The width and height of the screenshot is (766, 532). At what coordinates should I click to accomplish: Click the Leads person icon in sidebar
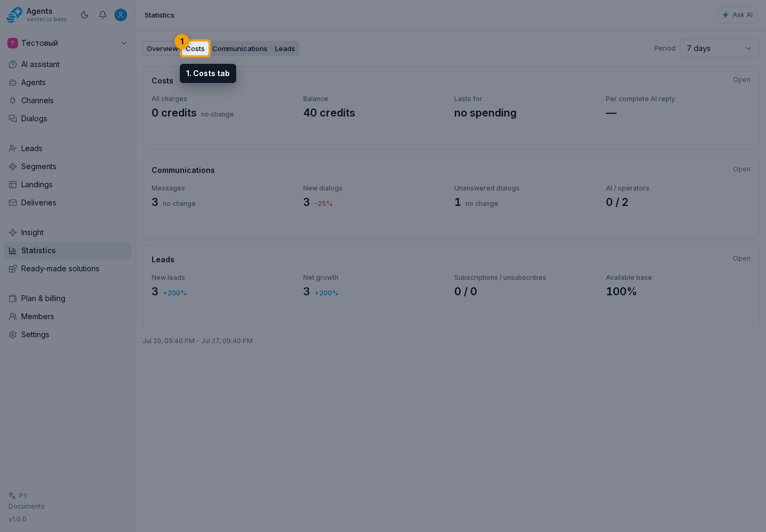point(13,148)
